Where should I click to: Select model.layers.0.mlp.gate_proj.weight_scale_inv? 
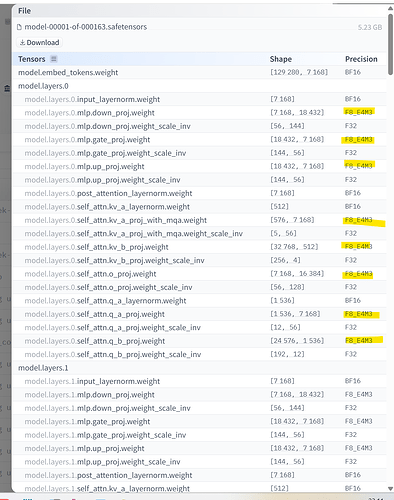199,153
